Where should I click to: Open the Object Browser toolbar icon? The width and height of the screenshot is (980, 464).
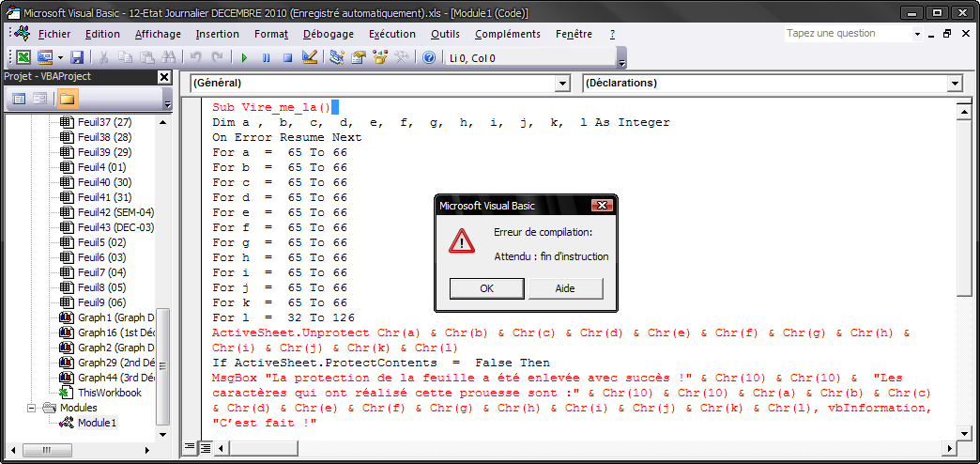(x=380, y=57)
